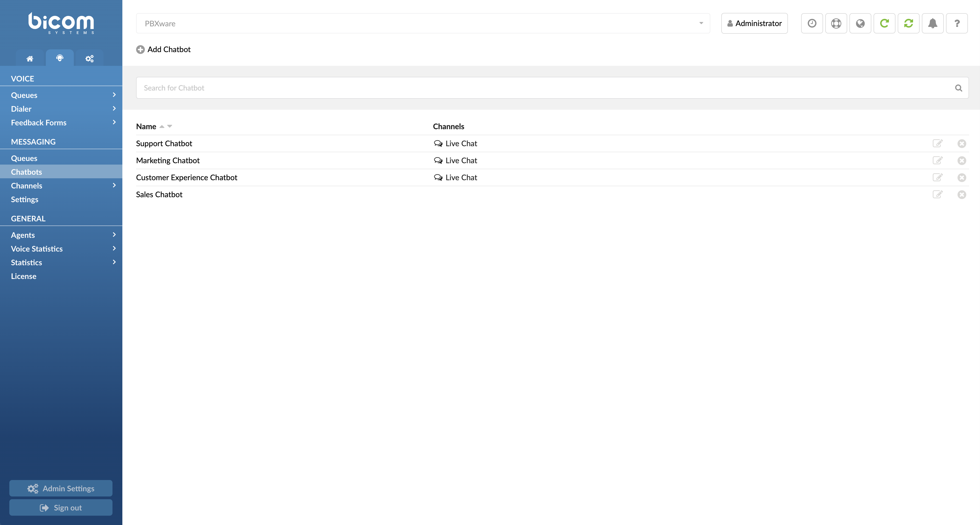980x525 pixels.
Task: Expand Voice Queues submenu chevron
Action: pyautogui.click(x=114, y=95)
